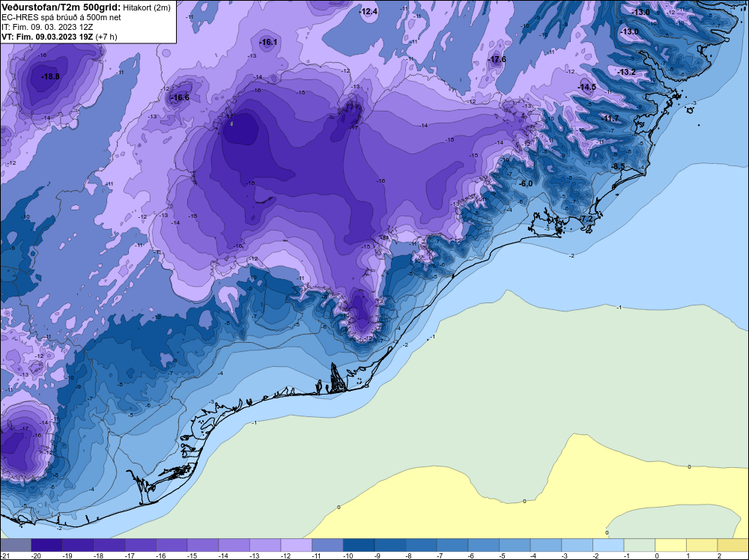This screenshot has height=560, width=749.
Task: Select legend swatch between -11 and -10
Action: click(328, 545)
